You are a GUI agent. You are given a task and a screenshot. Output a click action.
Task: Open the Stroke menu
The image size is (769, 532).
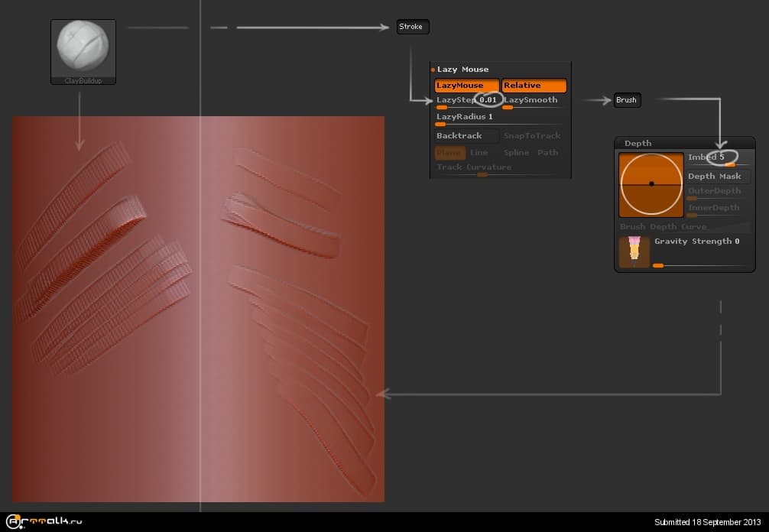click(x=412, y=26)
